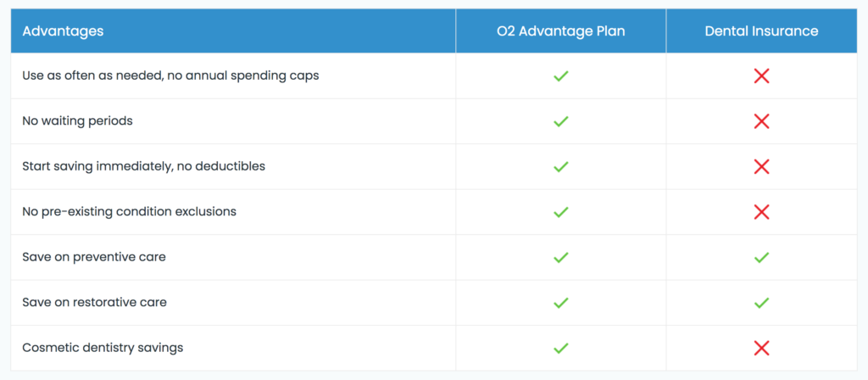
Task: Click the red X in the no deductibles row
Action: pos(762,167)
